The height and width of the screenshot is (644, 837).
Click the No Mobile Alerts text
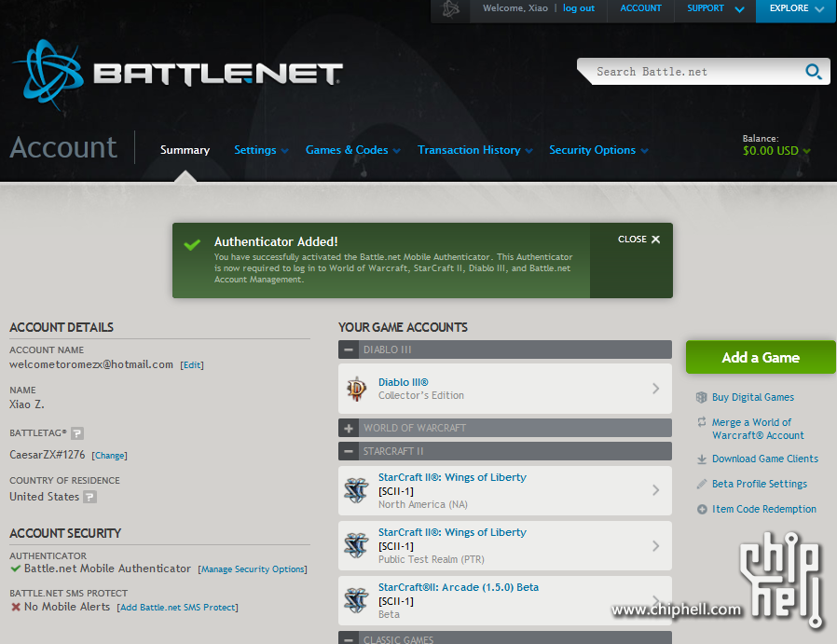(67, 607)
